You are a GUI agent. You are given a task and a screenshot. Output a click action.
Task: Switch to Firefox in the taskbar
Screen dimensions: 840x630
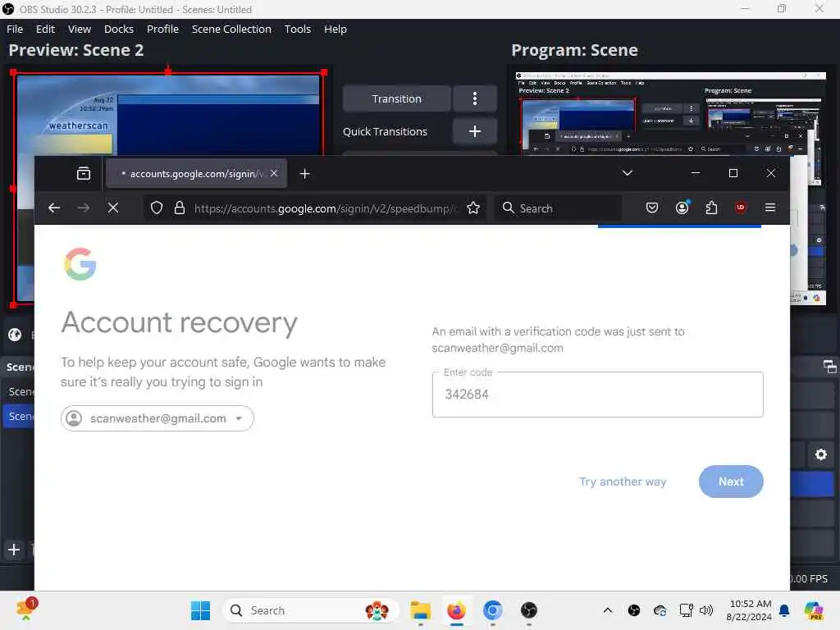[456, 610]
